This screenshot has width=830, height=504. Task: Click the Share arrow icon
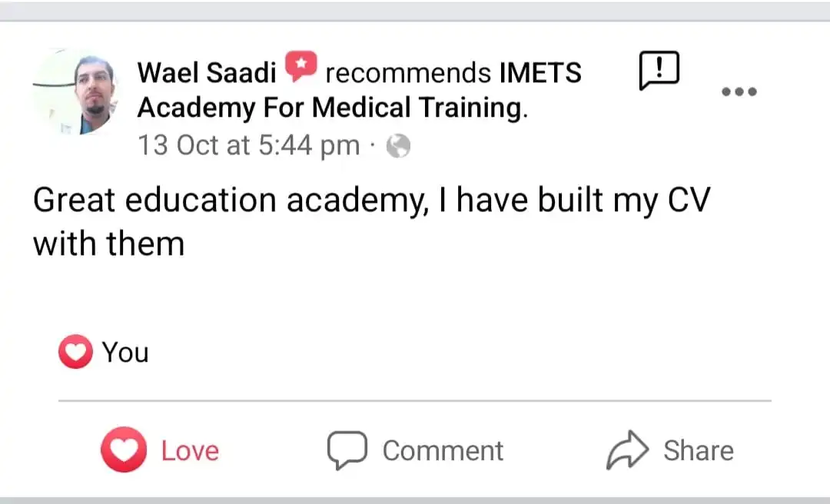628,451
